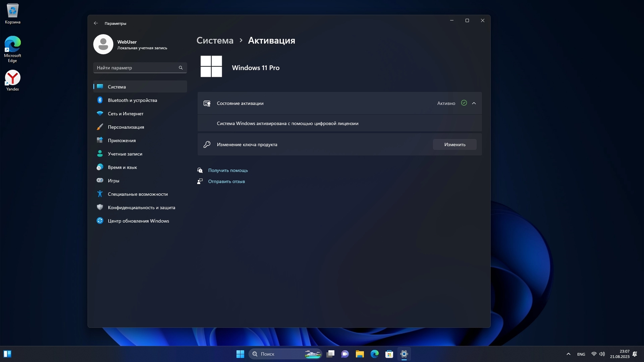644x362 pixels.
Task: Click the Отправить отзыв link
Action: [226, 181]
